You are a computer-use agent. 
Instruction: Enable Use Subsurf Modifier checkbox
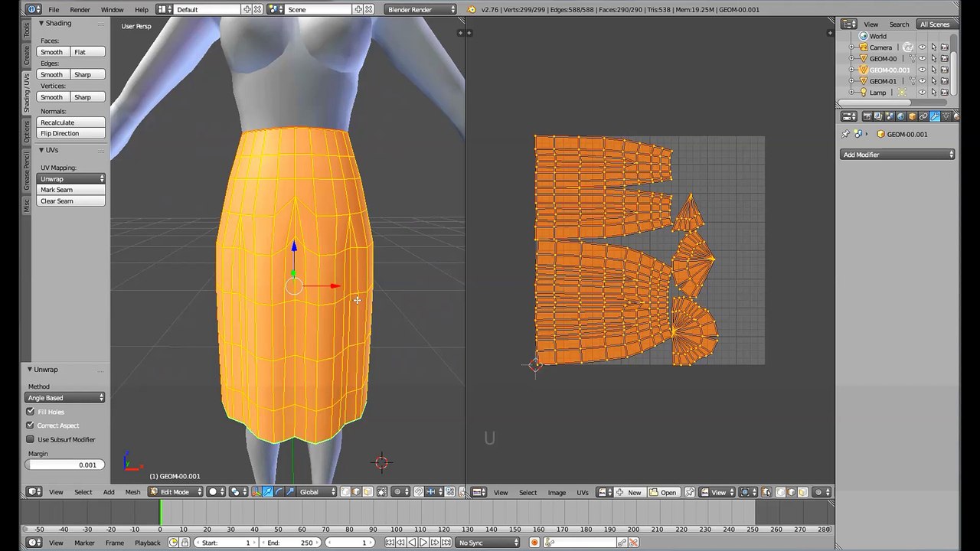pyautogui.click(x=31, y=439)
